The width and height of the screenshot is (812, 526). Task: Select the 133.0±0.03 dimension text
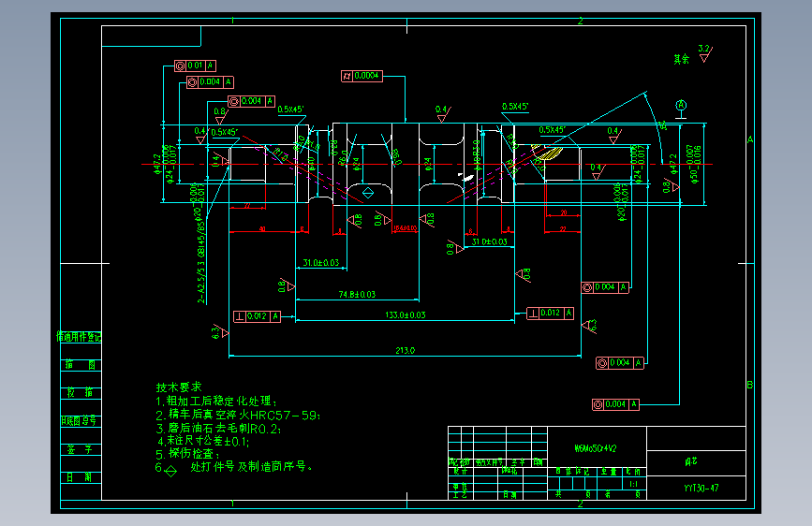click(405, 314)
